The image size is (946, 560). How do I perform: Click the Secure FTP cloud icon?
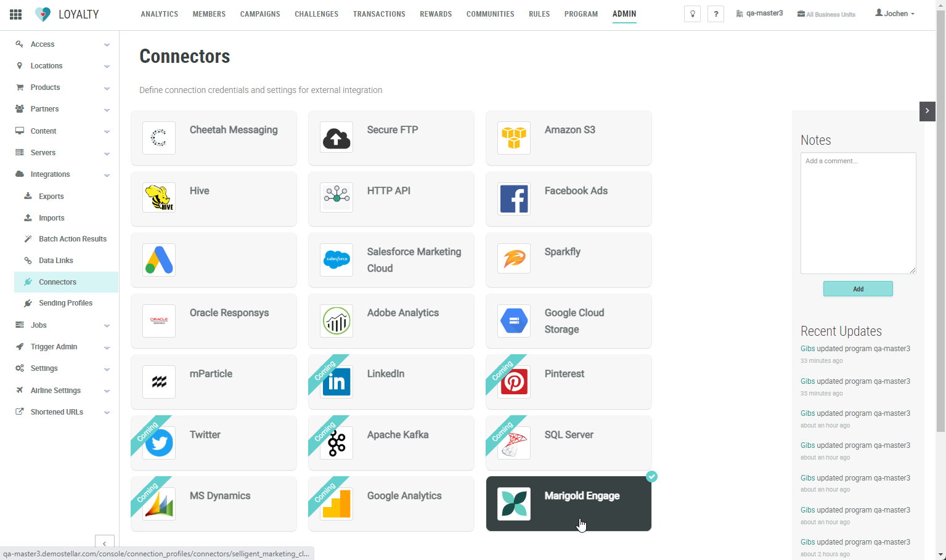(336, 137)
